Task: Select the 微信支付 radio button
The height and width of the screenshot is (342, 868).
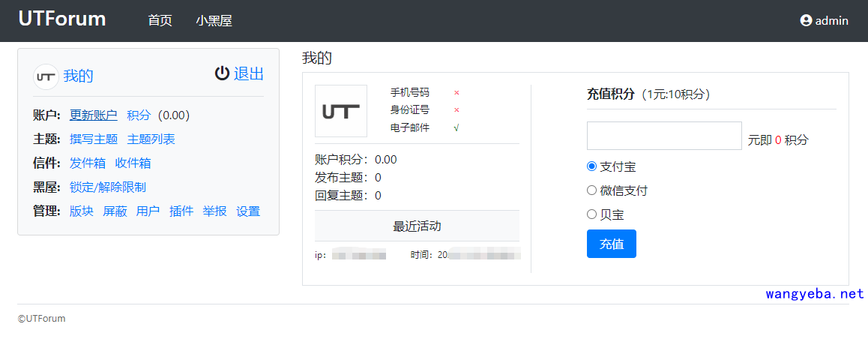Action: tap(591, 190)
